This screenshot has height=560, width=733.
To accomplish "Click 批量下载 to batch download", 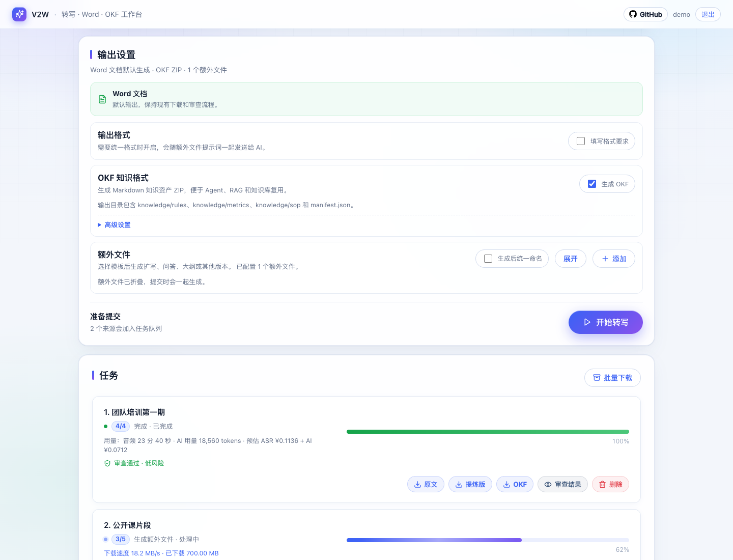I will click(x=612, y=378).
